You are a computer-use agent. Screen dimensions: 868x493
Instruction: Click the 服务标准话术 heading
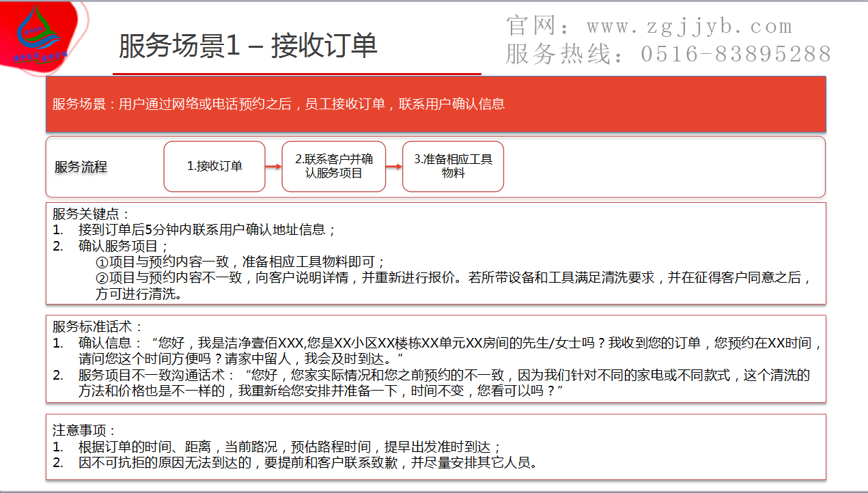coord(98,327)
